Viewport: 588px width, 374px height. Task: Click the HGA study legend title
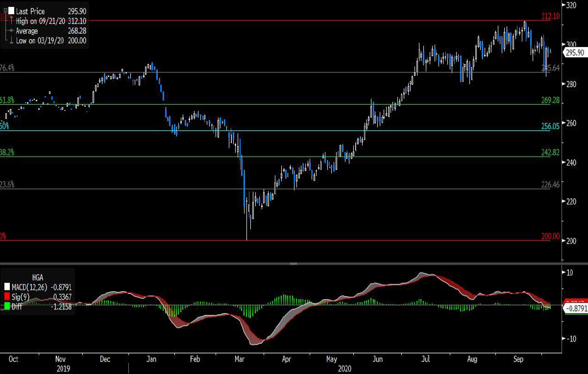39,276
